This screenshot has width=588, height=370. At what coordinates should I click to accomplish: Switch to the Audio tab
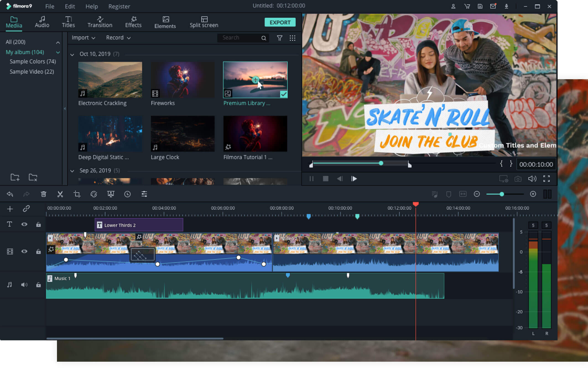click(42, 22)
